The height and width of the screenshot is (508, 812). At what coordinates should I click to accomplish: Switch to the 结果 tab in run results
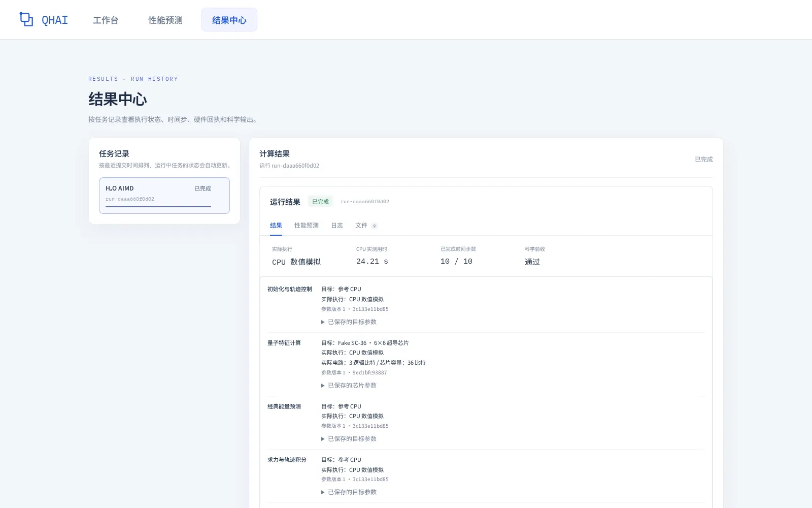click(x=276, y=226)
